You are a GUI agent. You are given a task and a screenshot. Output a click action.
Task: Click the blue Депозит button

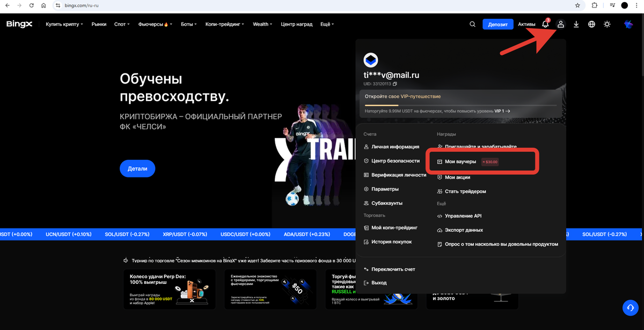[498, 24]
